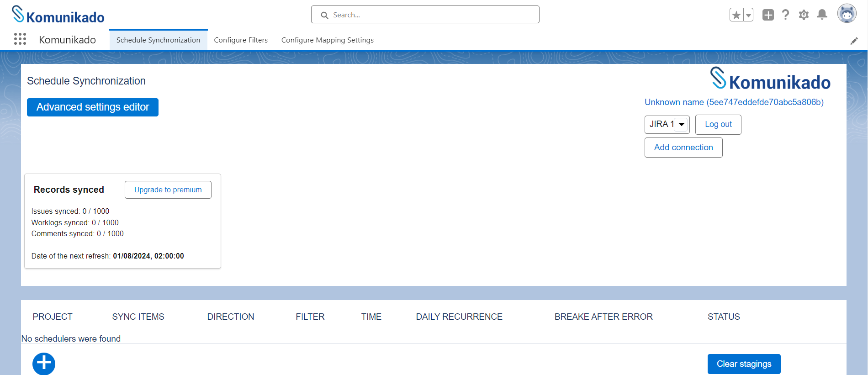Open the help question mark icon

point(786,15)
